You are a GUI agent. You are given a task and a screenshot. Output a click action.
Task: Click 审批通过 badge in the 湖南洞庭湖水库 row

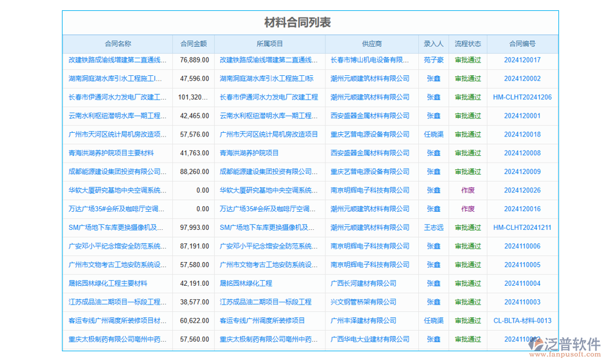click(x=467, y=78)
